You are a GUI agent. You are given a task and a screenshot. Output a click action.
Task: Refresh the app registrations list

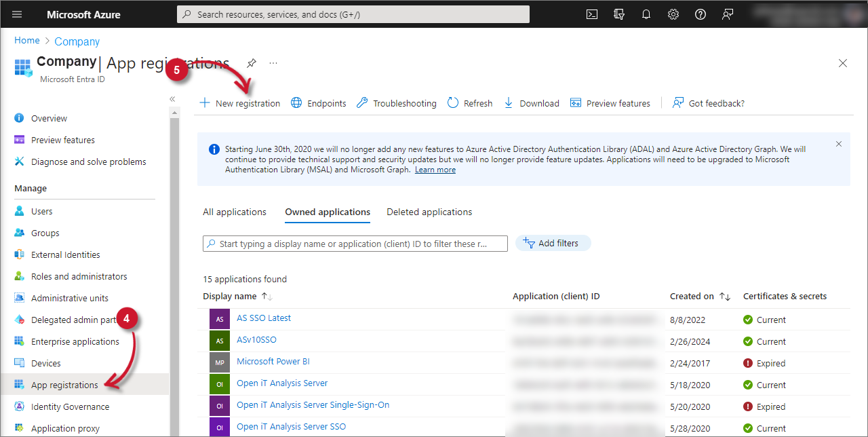click(x=469, y=102)
